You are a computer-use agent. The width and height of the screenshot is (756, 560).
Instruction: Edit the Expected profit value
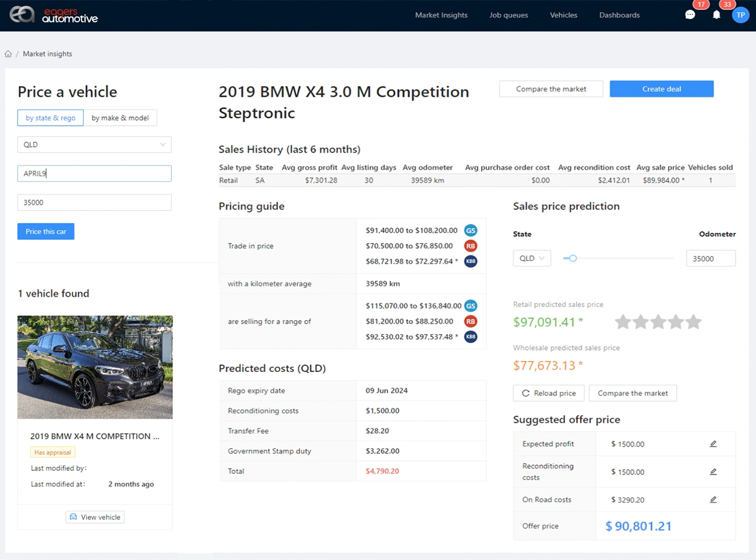coord(713,444)
